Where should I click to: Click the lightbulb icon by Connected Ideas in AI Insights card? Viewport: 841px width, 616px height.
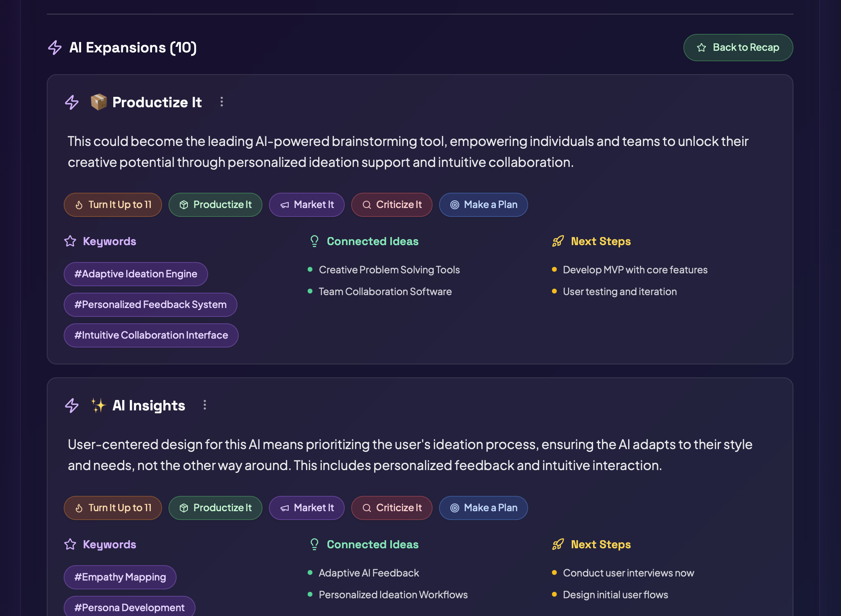(x=314, y=544)
